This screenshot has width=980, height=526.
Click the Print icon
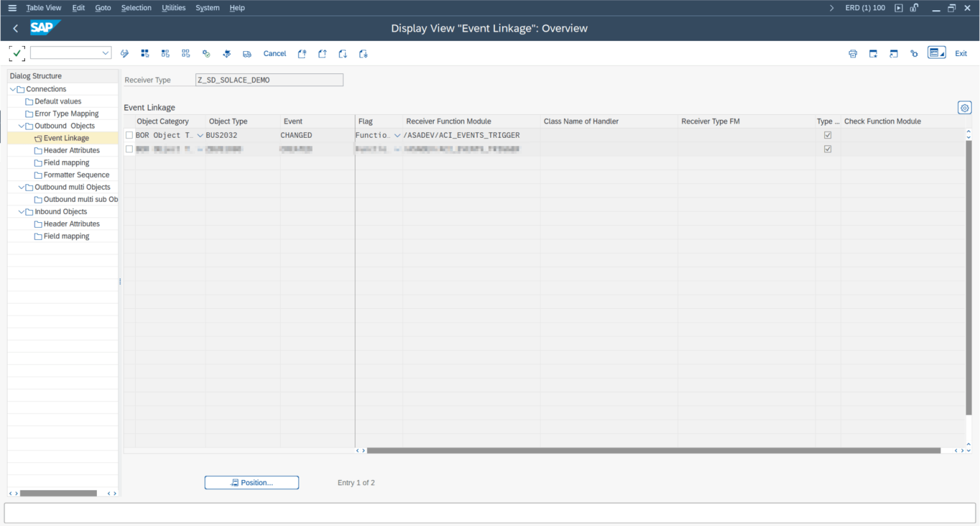pos(852,54)
